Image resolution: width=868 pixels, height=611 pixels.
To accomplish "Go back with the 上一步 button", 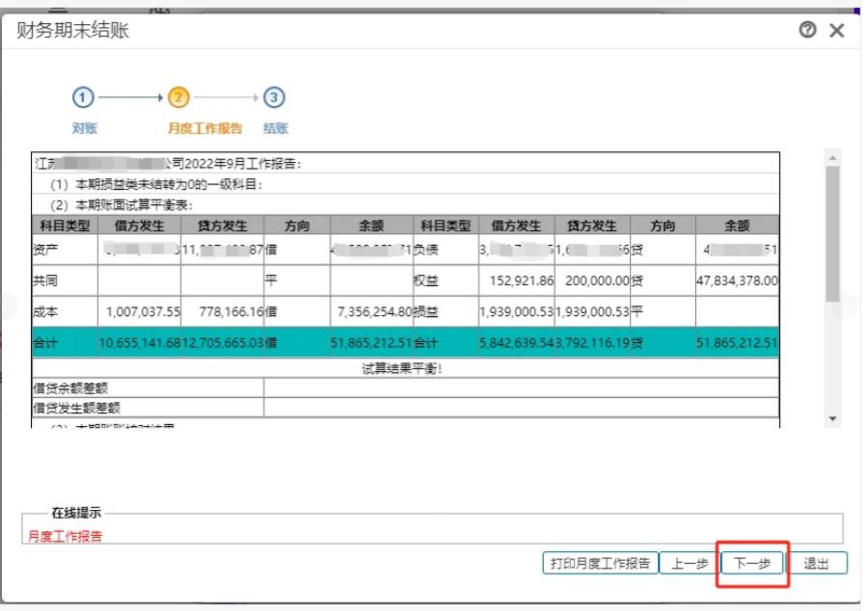I will click(689, 564).
